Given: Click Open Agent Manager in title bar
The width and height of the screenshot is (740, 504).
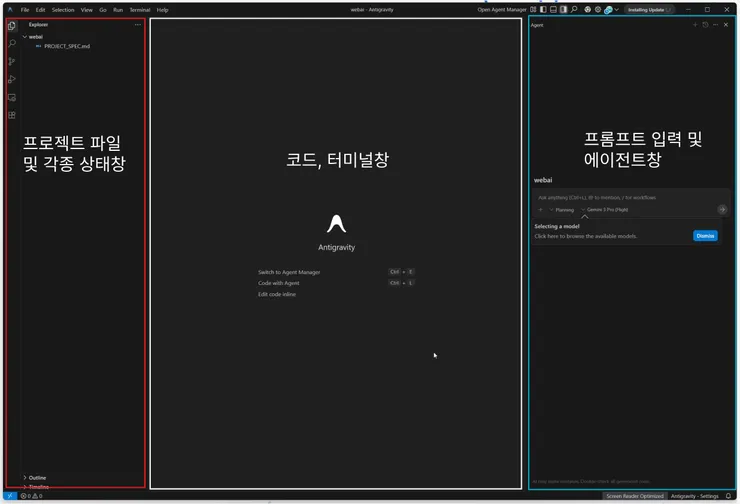Looking at the screenshot, I should click(502, 9).
